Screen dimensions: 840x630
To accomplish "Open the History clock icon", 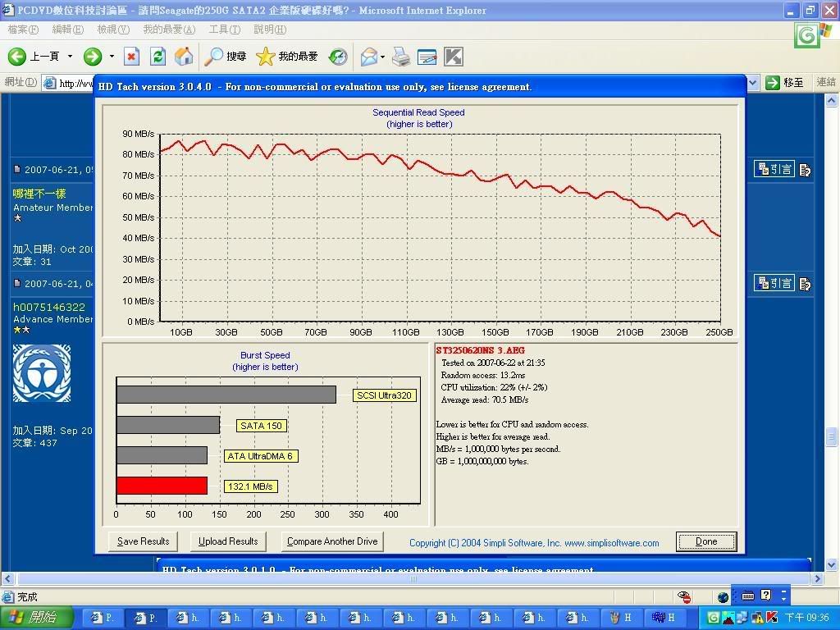I will (x=338, y=57).
